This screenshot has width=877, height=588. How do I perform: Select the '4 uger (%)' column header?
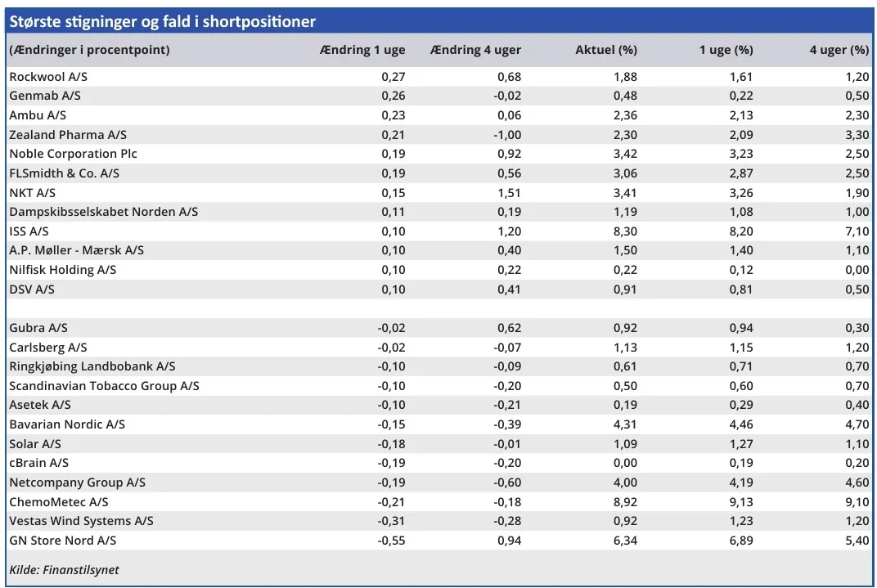pyautogui.click(x=839, y=50)
